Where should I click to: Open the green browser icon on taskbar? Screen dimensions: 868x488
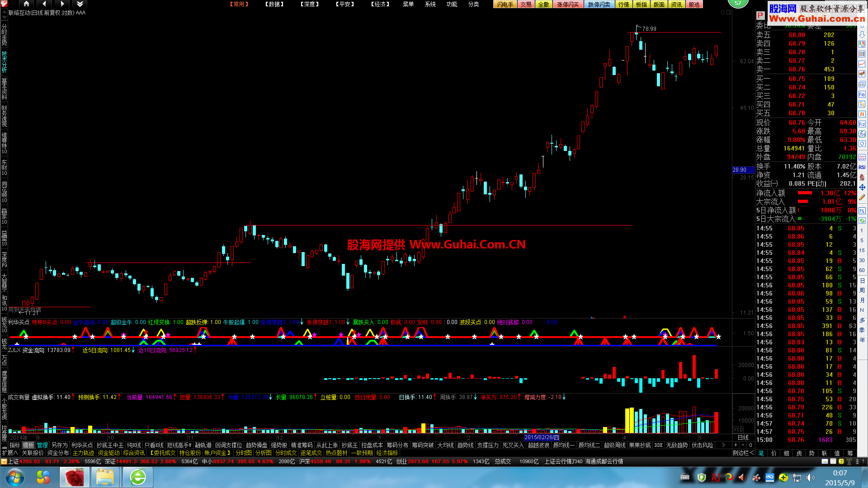click(x=138, y=478)
